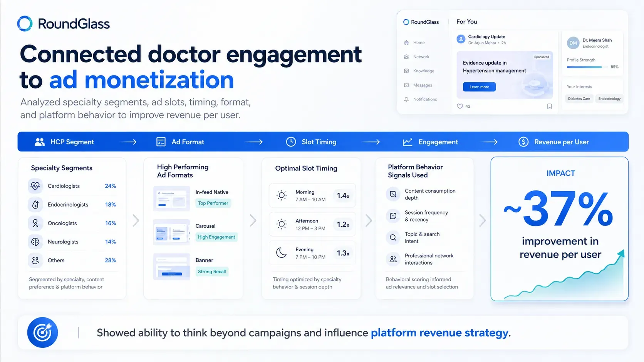Open the In-feed Native ad thumbnail
Viewport: 644px width, 362px height.
(171, 199)
